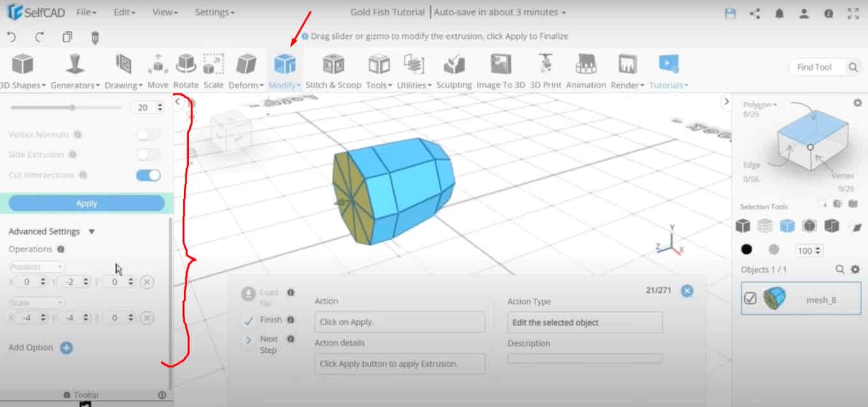This screenshot has width=868, height=407.
Task: Select the 3D Print tool
Action: tap(545, 70)
